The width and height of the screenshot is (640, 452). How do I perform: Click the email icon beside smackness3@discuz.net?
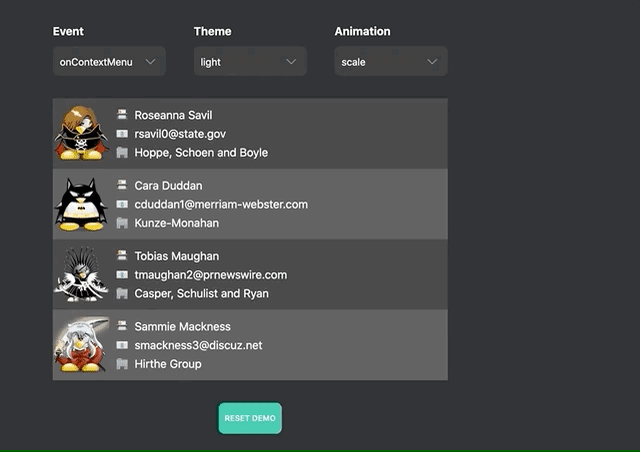(122, 345)
